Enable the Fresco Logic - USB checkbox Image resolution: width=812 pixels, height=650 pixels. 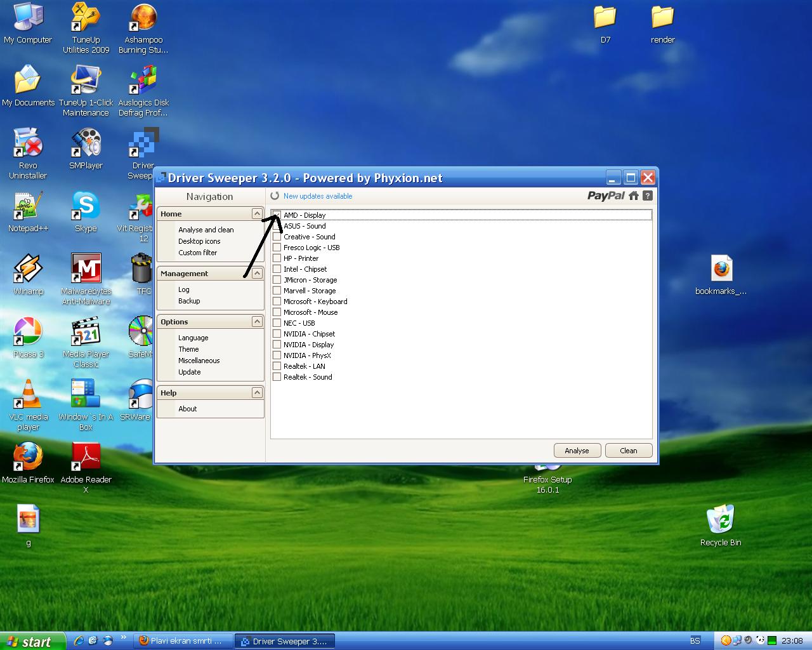tap(277, 248)
